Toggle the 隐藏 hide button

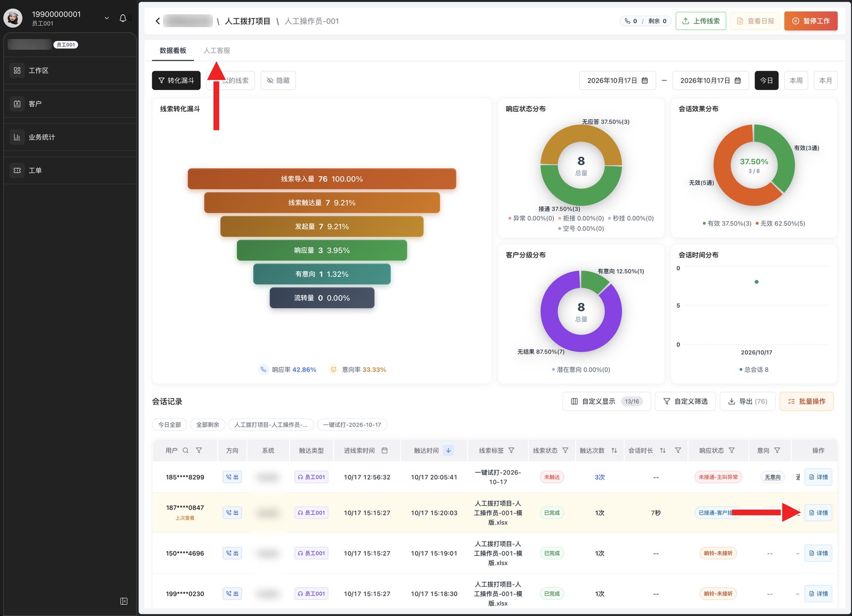278,80
